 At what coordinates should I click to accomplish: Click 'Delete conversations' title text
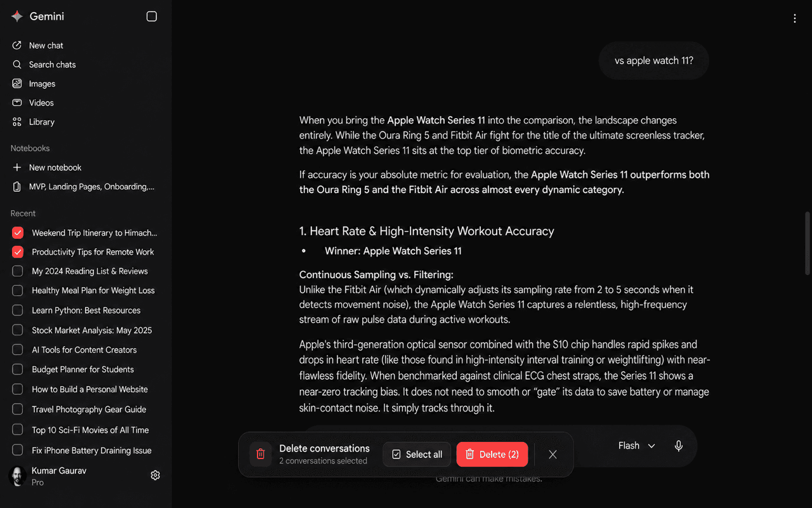click(x=324, y=448)
